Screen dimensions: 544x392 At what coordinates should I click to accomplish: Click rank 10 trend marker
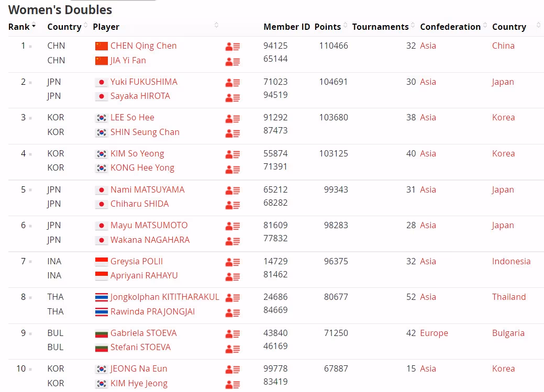click(x=30, y=369)
